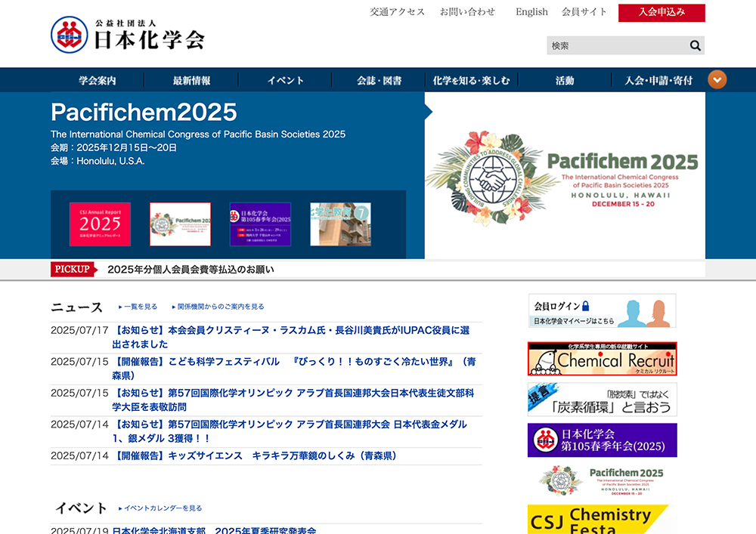Viewport: 756px width, 534px height.
Task: Click the Pacifichem2025 hero heading
Action: (144, 113)
